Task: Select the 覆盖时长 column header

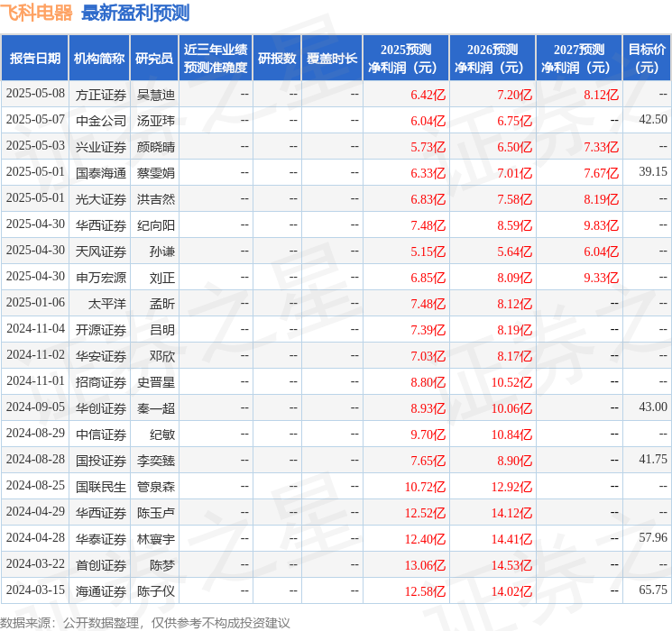Action: point(332,59)
